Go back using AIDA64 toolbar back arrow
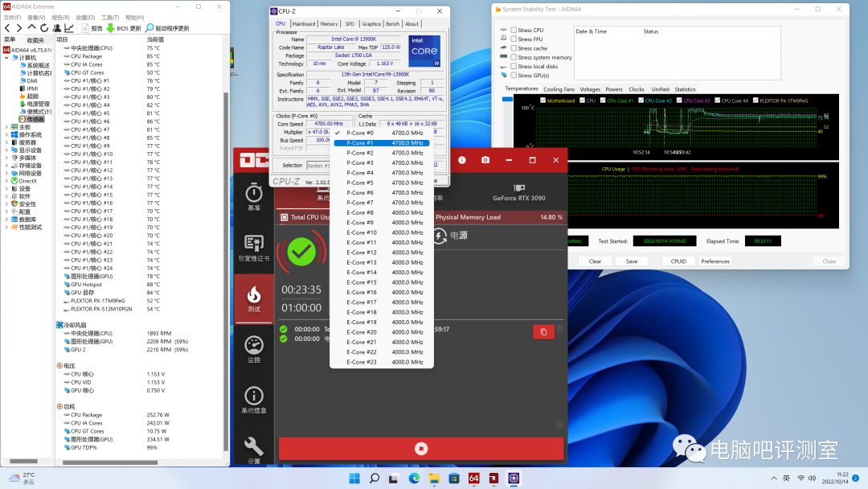Viewport: 868px width, 489px height. pos(7,27)
